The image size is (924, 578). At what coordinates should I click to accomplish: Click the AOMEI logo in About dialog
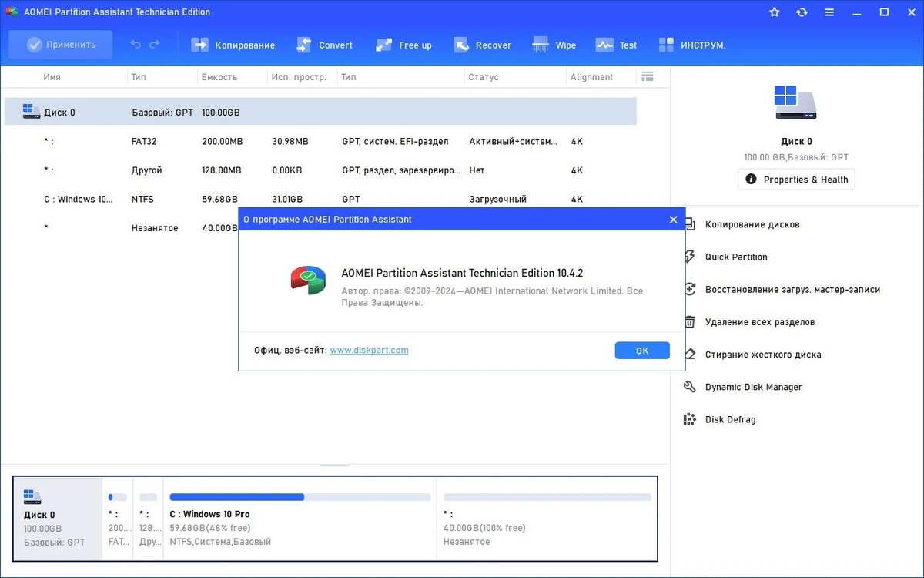tap(308, 281)
